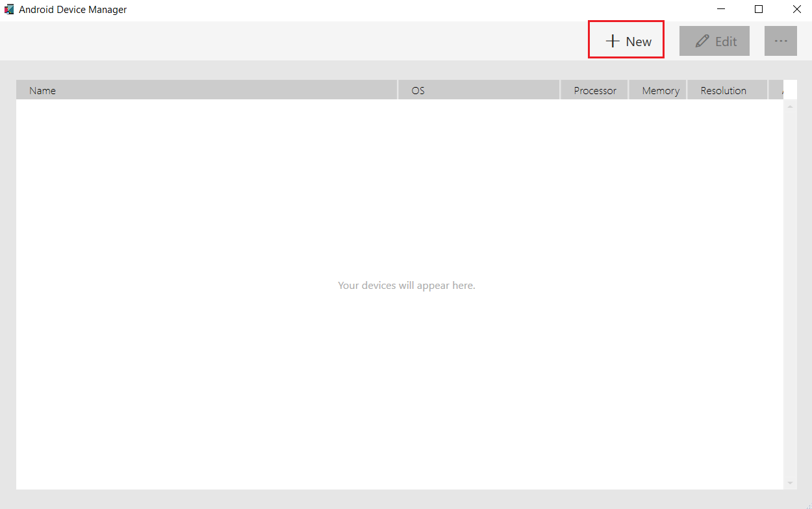Viewport: 812px width, 509px height.
Task: Click the pencil icon inside the Edit button
Action: tap(703, 40)
